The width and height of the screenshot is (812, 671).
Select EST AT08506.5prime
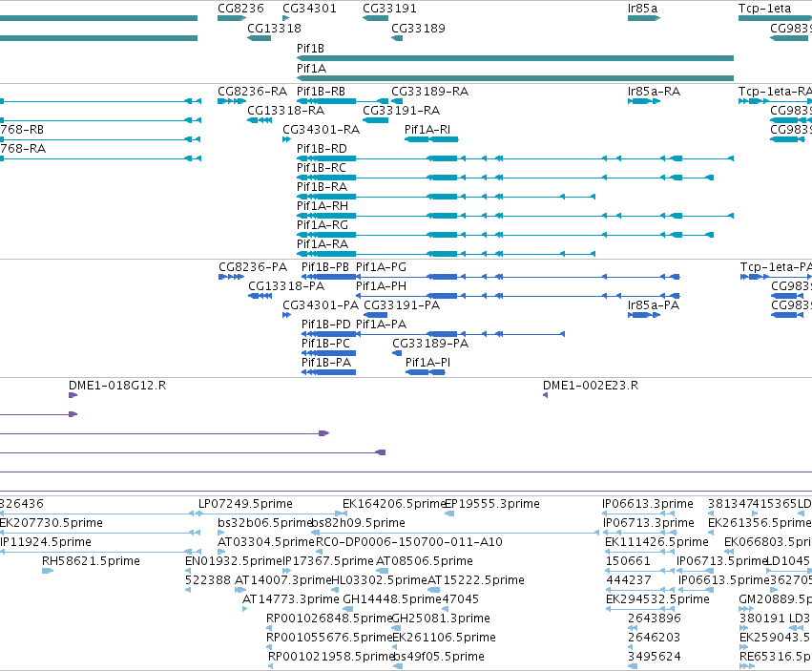tap(424, 561)
